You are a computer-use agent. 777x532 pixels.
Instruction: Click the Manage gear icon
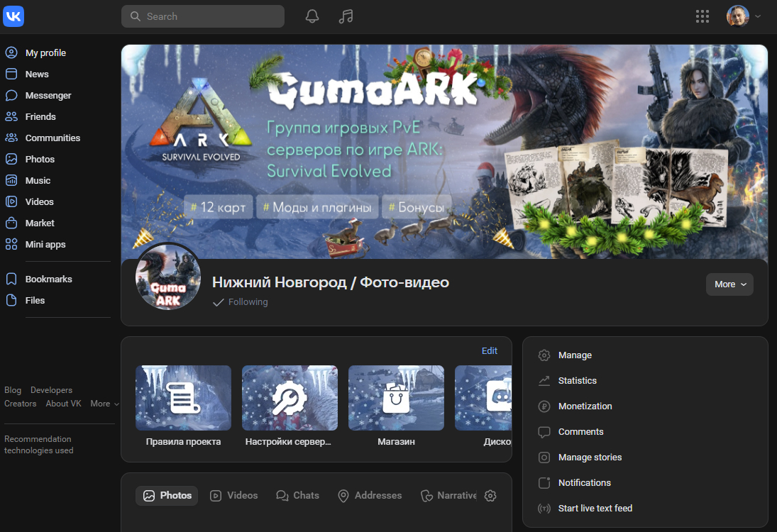pos(544,355)
